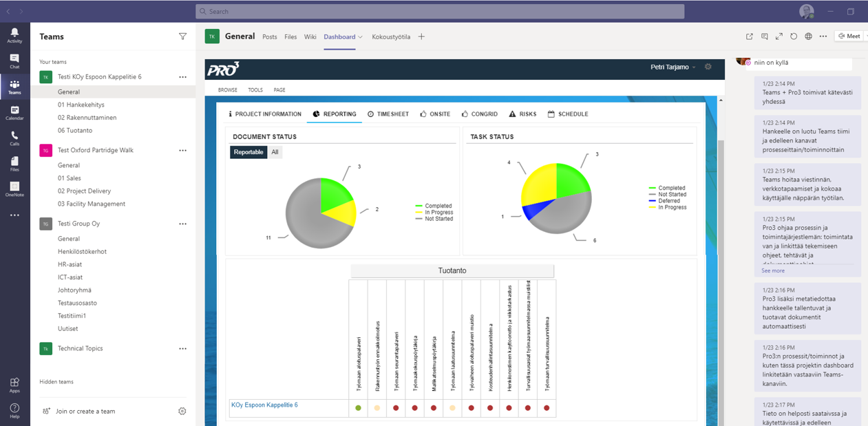The width and height of the screenshot is (868, 426).
Task: Open the Dashboard tab dropdown chevron
Action: click(360, 37)
